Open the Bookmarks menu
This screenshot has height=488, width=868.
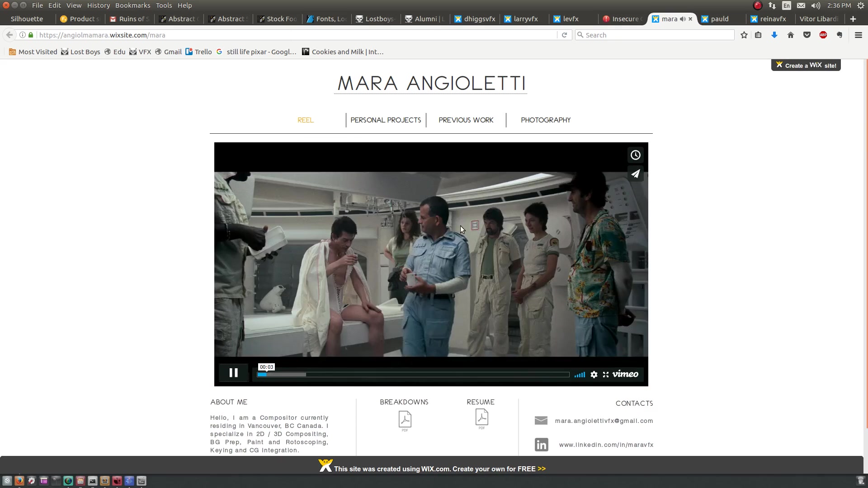coord(132,5)
